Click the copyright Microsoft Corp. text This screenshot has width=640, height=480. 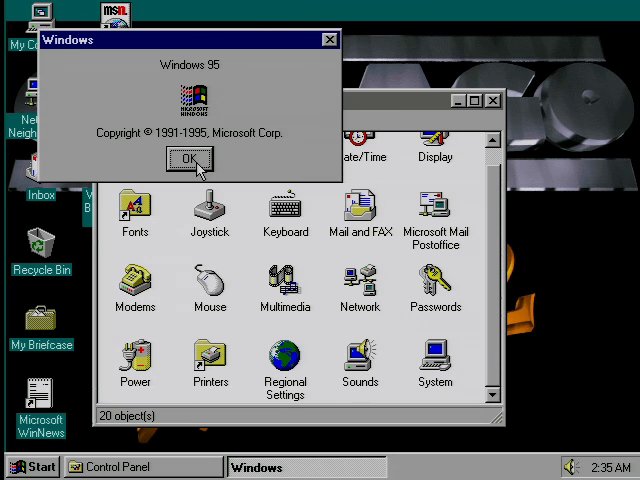(189, 133)
